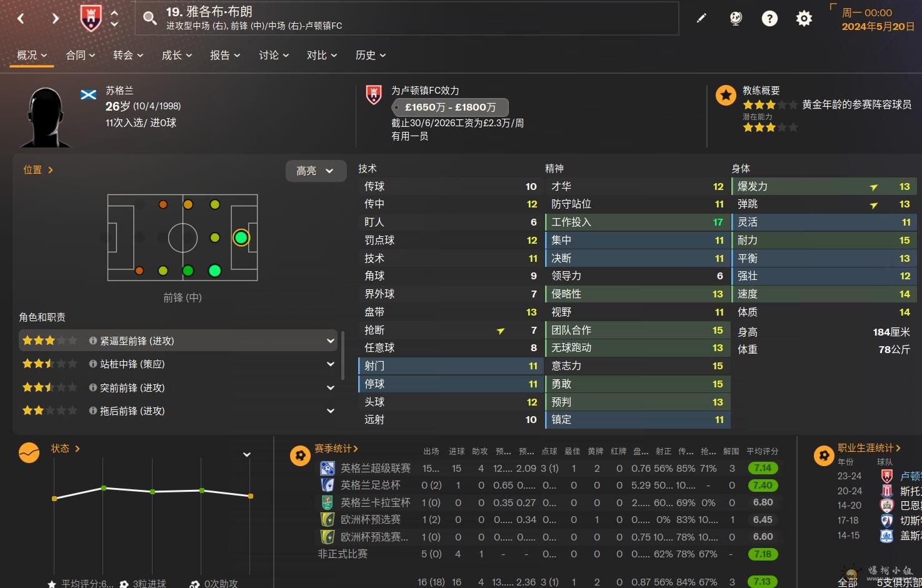Select the center striker position dot
This screenshot has height=588, width=922.
[241, 237]
